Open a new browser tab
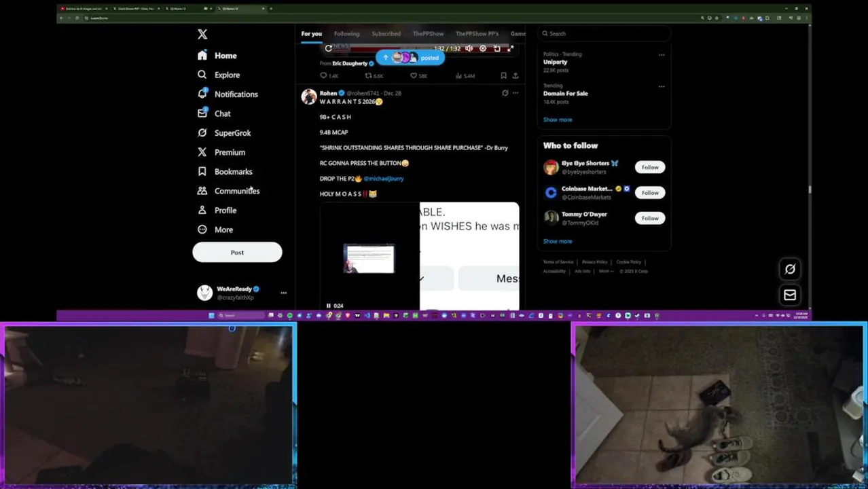 pos(271,9)
